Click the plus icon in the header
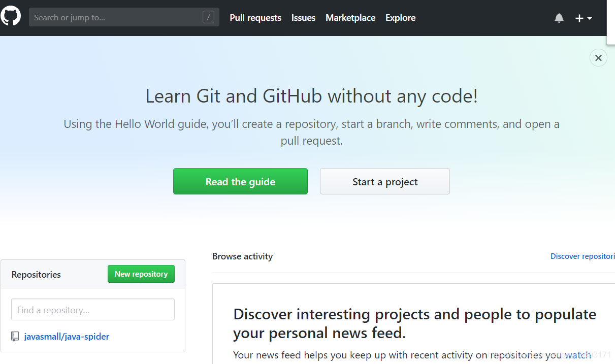This screenshot has width=615, height=364. (579, 18)
